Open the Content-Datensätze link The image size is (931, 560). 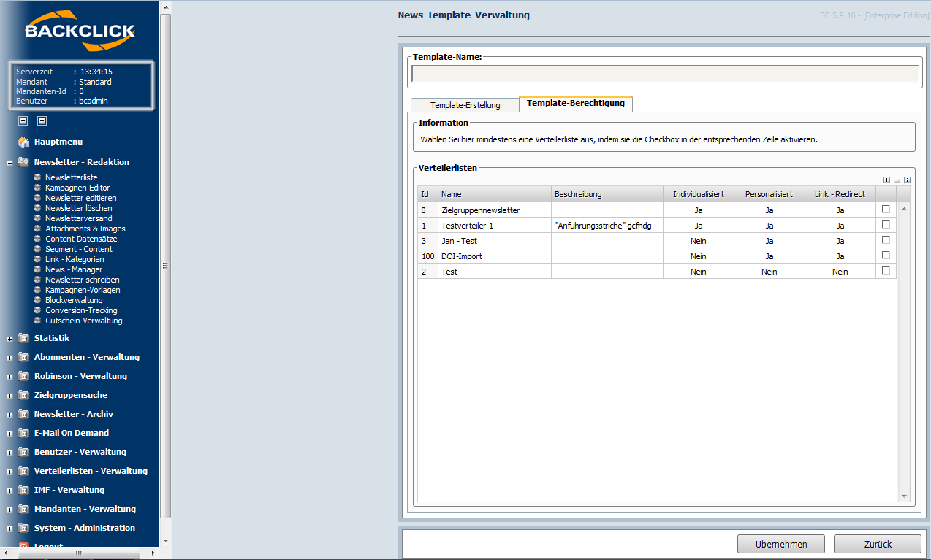[x=81, y=239]
